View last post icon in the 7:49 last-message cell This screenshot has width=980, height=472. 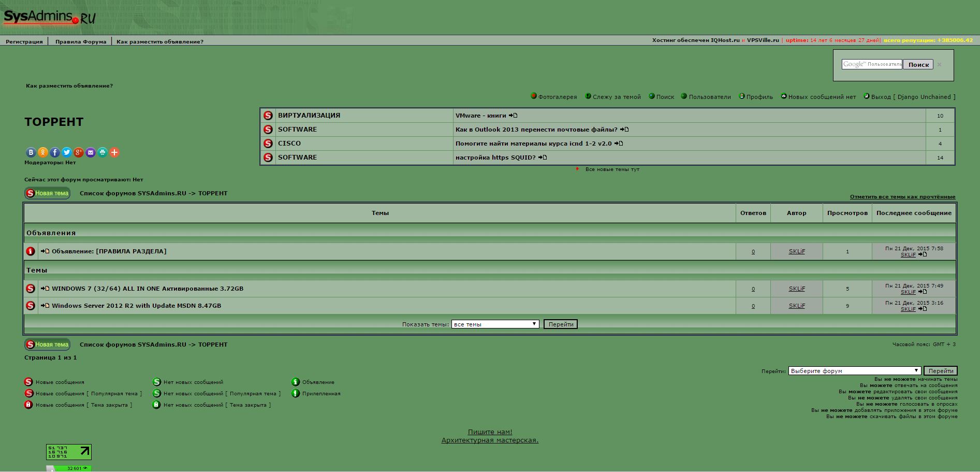923,292
